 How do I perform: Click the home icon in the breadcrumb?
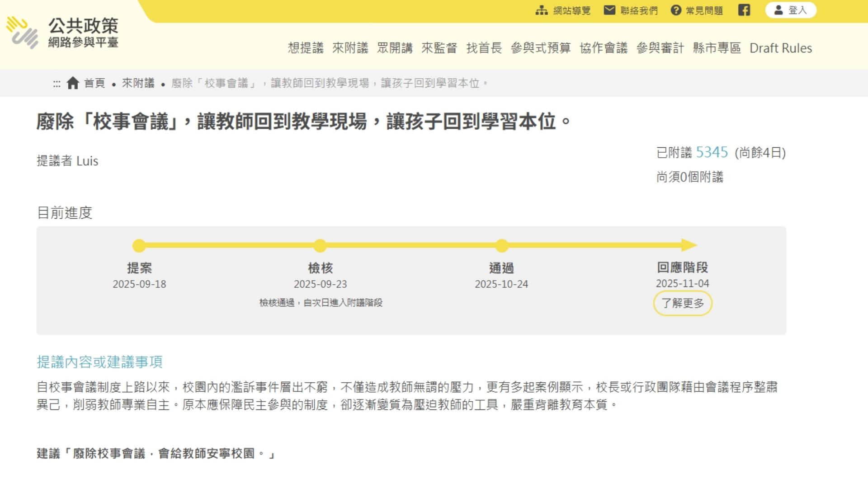point(73,83)
